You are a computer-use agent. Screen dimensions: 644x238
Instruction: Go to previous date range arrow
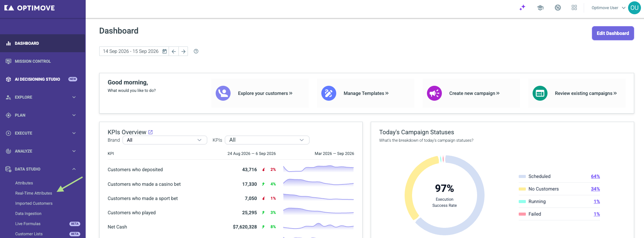(174, 51)
